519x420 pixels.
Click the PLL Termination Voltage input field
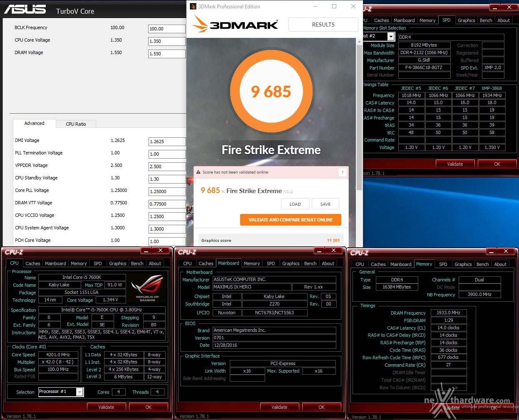167,154
